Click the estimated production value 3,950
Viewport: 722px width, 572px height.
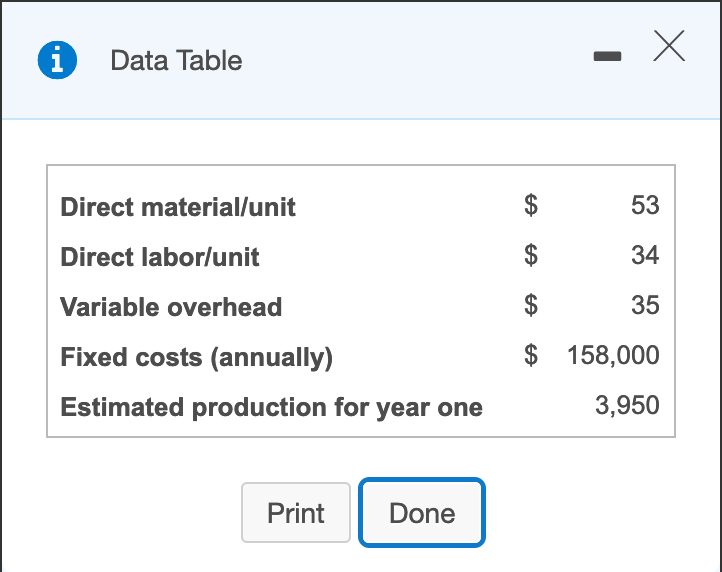627,405
